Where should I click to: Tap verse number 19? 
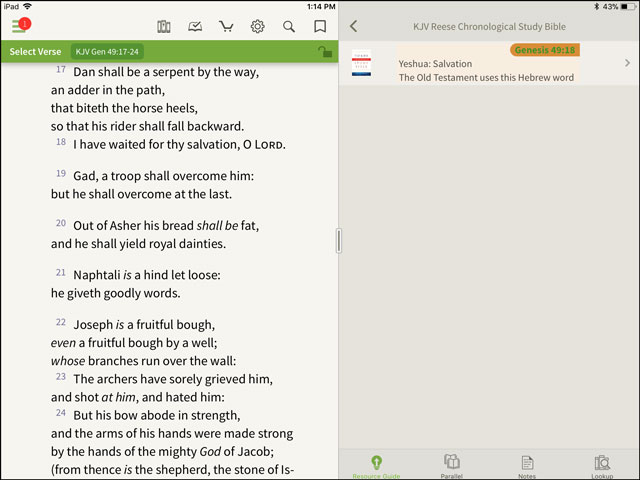pyautogui.click(x=61, y=173)
